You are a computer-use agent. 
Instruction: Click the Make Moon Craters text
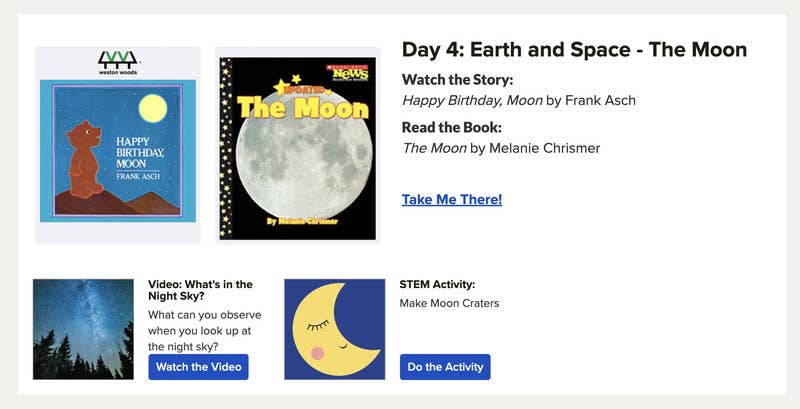coord(449,303)
